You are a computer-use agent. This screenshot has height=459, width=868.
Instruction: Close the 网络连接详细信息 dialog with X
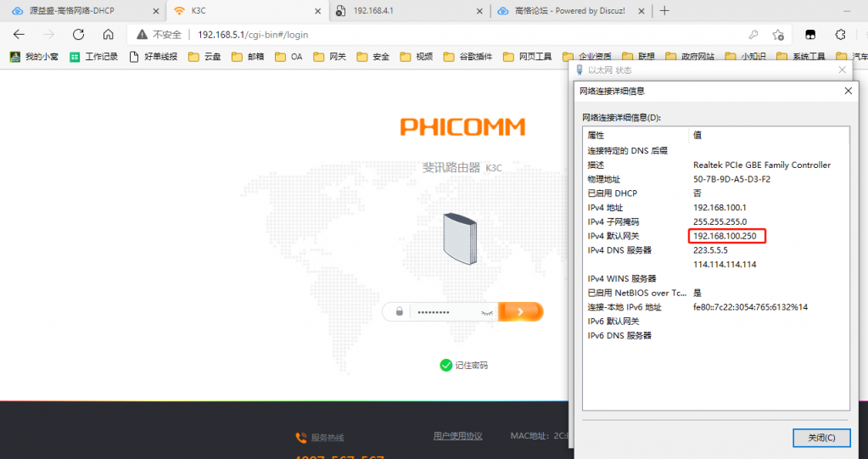click(x=848, y=91)
